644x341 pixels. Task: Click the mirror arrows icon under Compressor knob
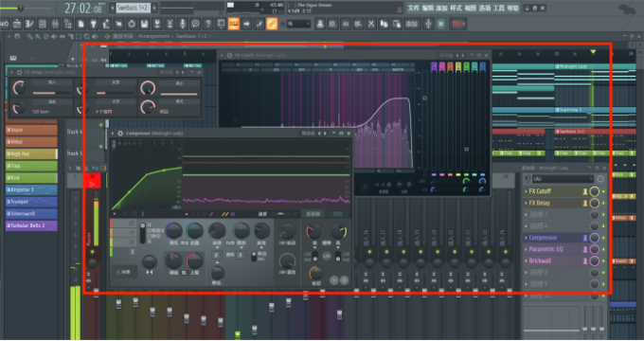[150, 272]
